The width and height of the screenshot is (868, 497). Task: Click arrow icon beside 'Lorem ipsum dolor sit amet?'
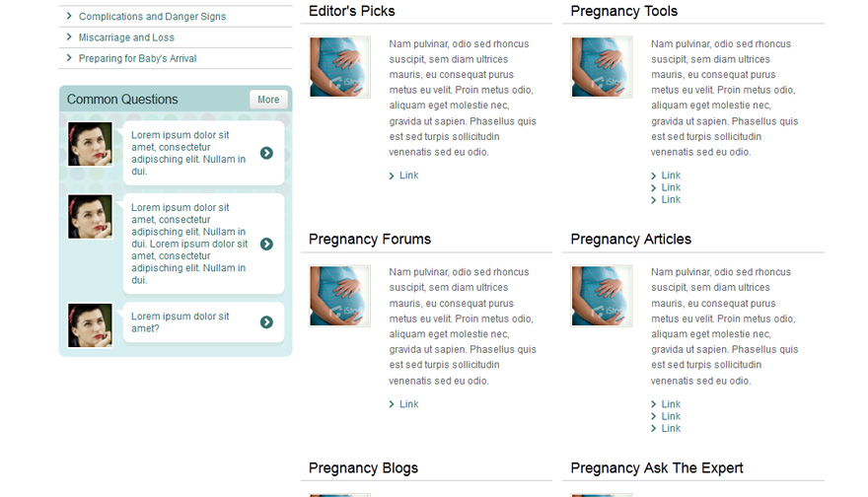[x=267, y=322]
